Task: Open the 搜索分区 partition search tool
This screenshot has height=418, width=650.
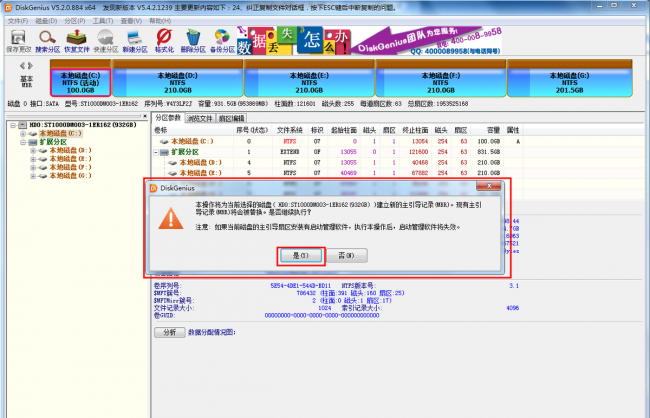Action: click(x=47, y=41)
